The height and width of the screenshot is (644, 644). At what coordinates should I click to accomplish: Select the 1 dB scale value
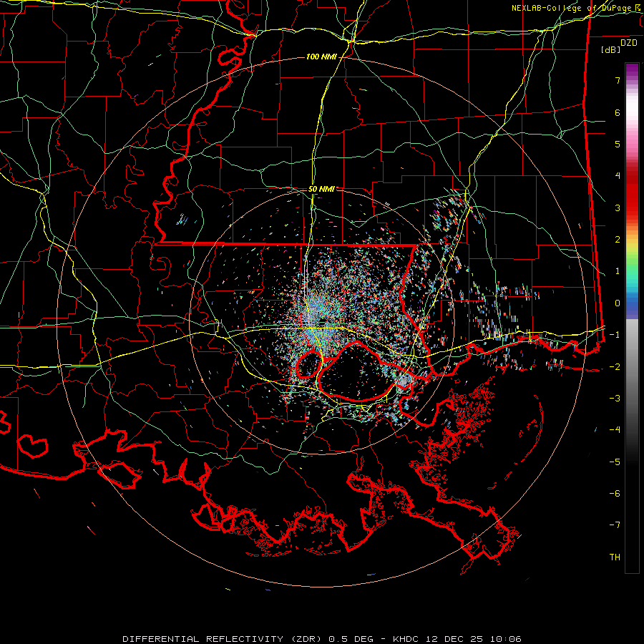pos(618,271)
